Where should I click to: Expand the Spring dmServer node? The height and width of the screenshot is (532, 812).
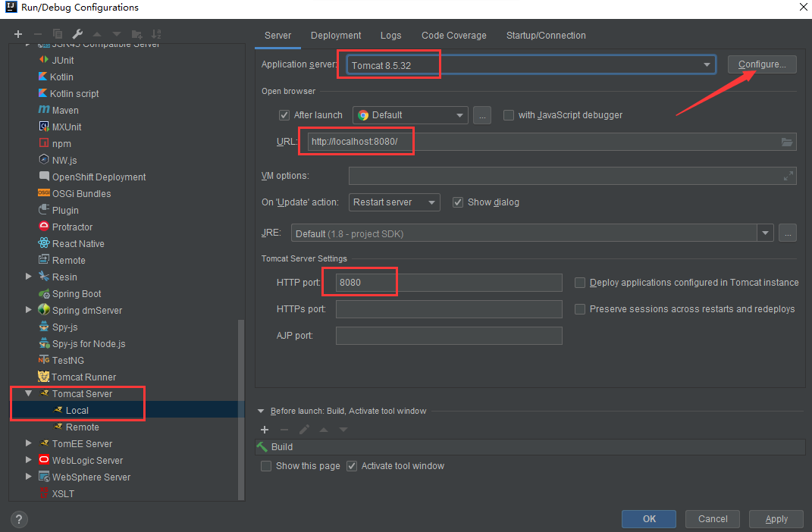pos(29,310)
